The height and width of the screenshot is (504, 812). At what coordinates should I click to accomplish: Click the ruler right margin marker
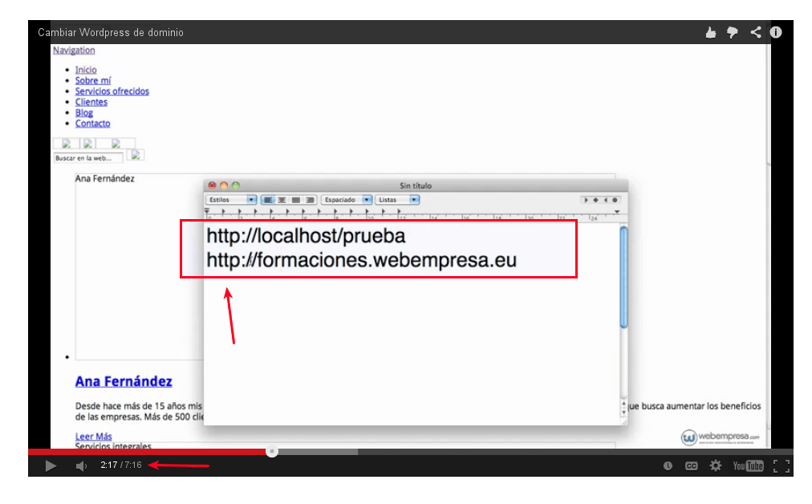(617, 212)
